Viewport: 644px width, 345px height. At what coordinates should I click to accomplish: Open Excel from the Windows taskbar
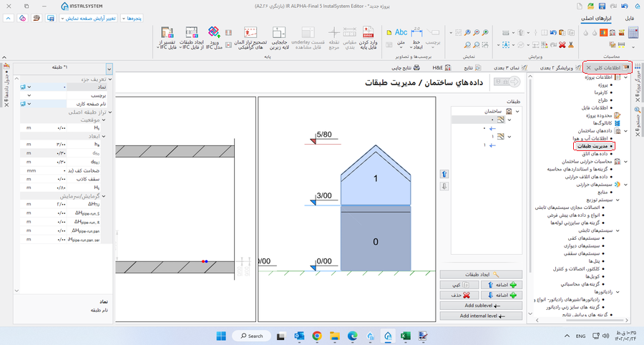point(404,336)
